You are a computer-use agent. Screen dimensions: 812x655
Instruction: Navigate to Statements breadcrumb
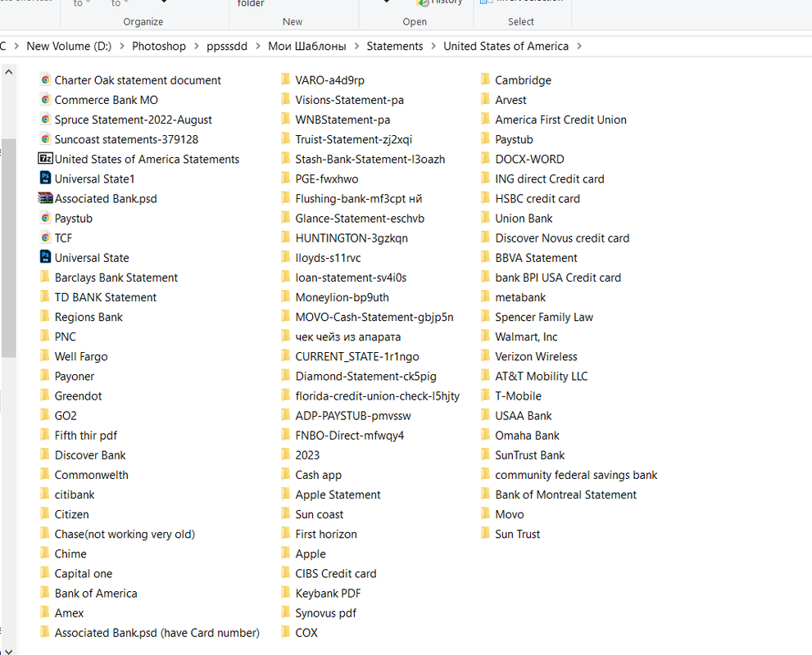[x=395, y=46]
